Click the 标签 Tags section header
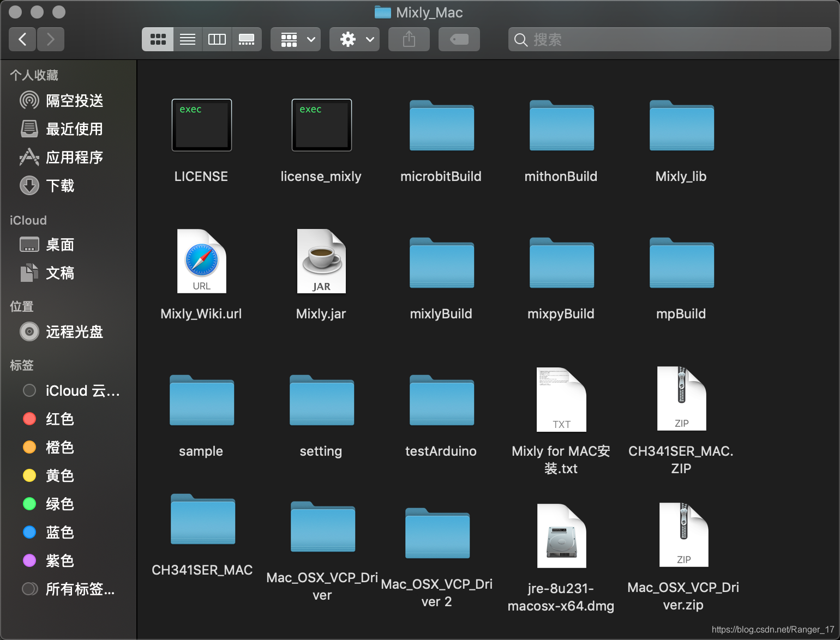Image resolution: width=840 pixels, height=640 pixels. point(22,365)
